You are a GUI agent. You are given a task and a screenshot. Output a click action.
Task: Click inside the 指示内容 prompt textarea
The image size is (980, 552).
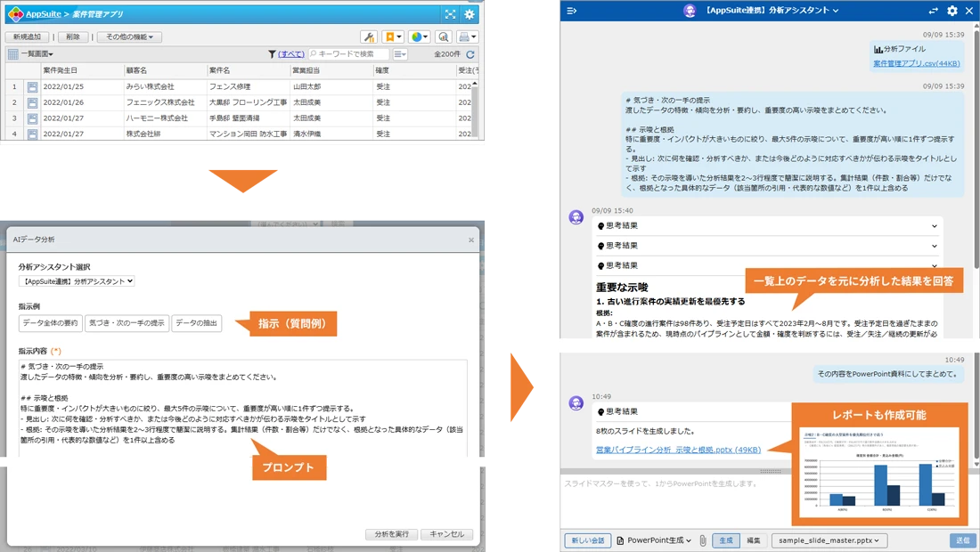tap(242, 408)
